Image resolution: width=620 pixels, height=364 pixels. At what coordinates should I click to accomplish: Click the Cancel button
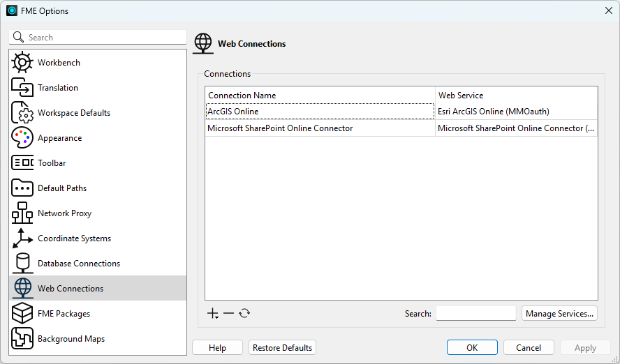tap(529, 347)
